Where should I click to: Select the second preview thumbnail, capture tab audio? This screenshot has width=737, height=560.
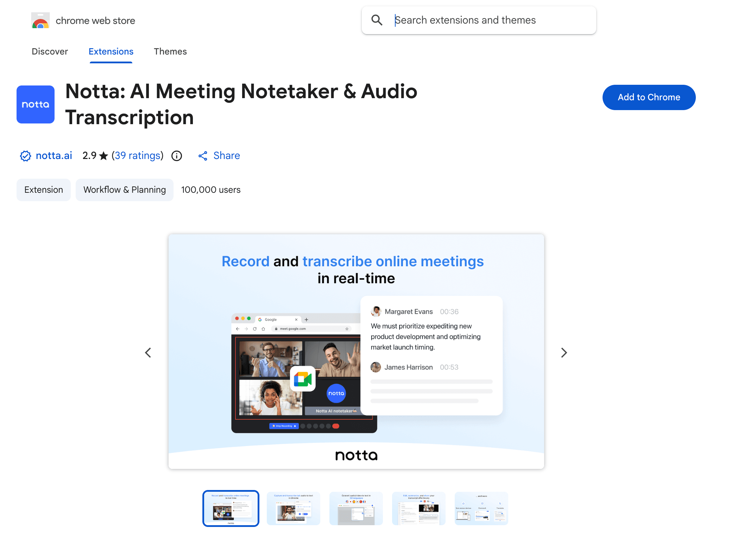tap(294, 508)
